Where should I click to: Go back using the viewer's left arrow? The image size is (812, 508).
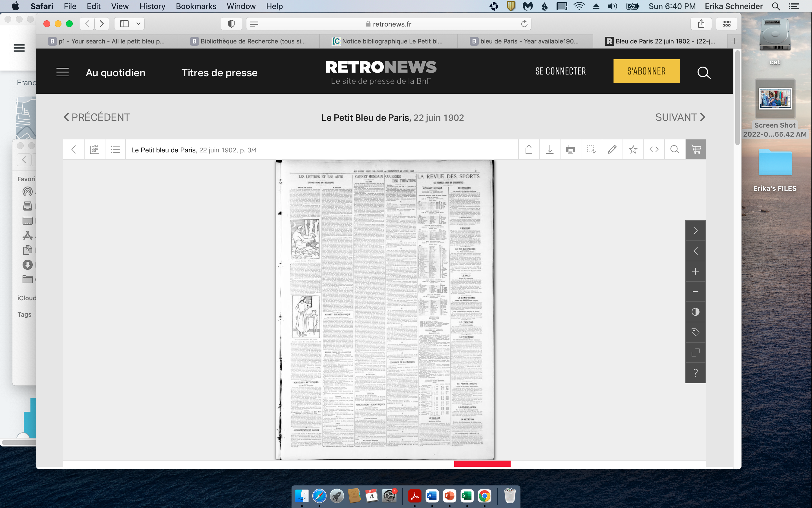[74, 150]
